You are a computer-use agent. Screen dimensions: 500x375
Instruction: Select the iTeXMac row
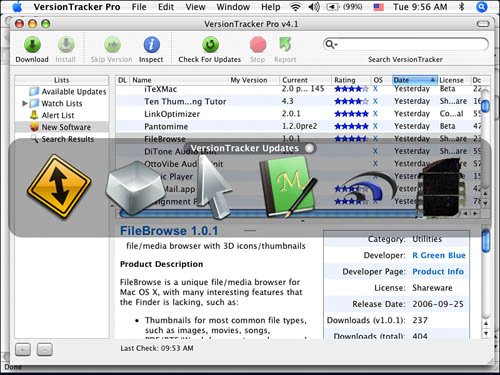299,89
